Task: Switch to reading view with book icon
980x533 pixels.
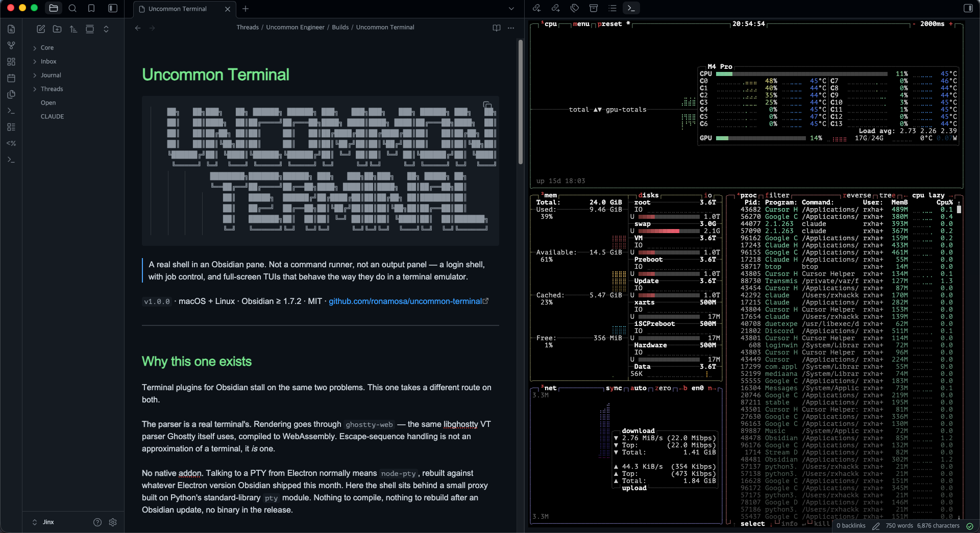Action: 497,28
